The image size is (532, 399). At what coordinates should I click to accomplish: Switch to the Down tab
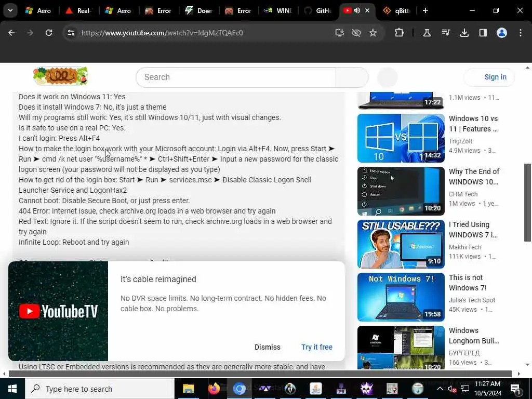tap(198, 10)
